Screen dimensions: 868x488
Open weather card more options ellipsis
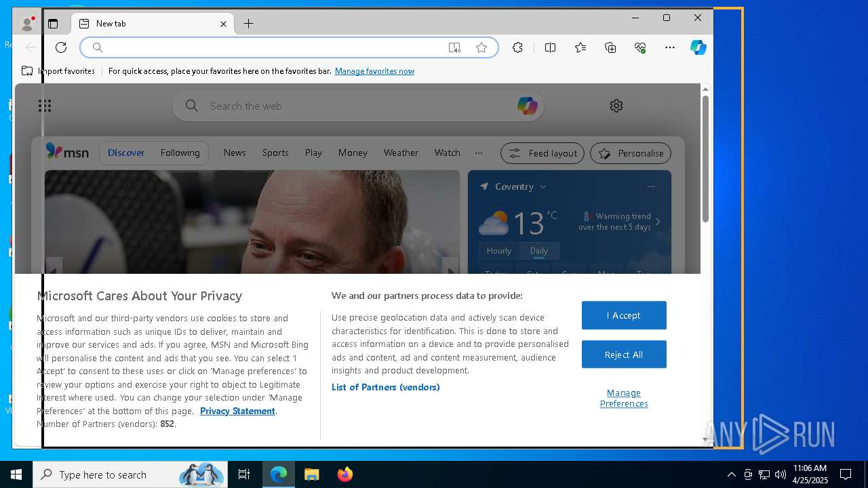coord(651,186)
